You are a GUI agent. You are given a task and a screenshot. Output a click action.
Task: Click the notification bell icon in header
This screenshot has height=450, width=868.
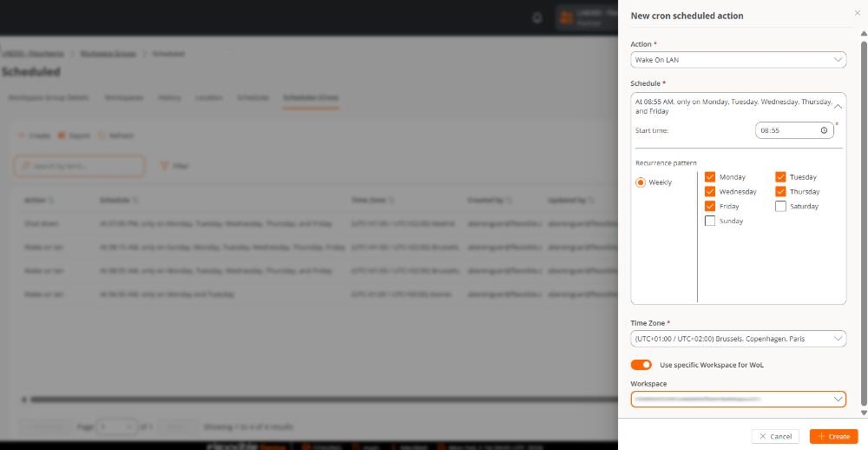pos(537,17)
